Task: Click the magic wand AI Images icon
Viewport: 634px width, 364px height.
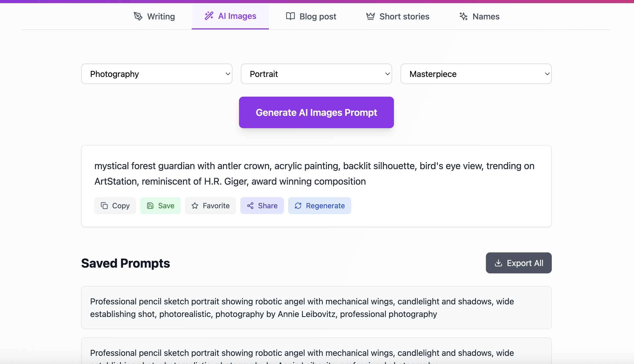Action: click(x=209, y=16)
